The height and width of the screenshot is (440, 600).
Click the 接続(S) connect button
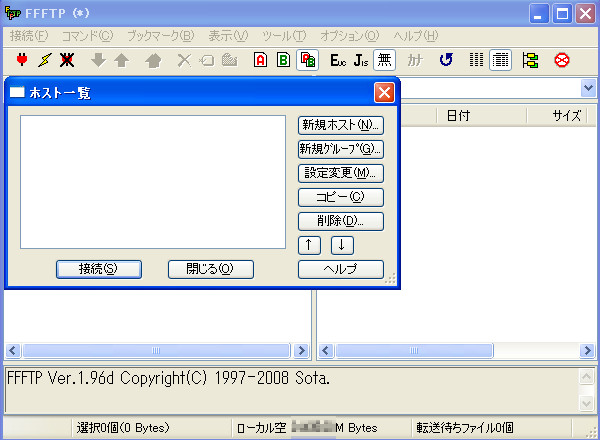[99, 269]
